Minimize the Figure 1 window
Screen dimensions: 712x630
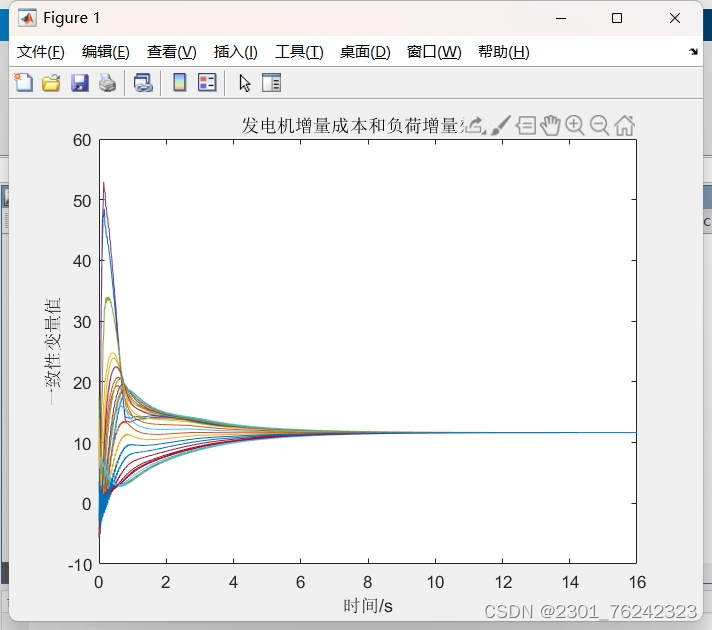point(561,18)
